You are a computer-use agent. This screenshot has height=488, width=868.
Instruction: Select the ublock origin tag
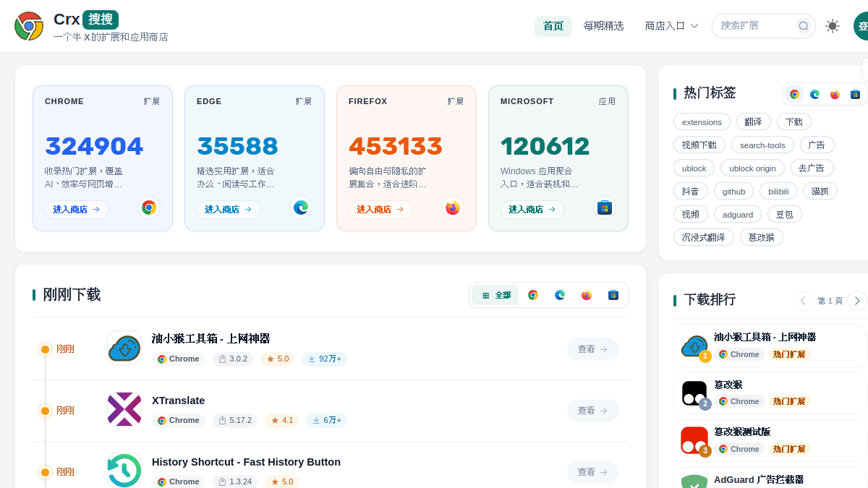pyautogui.click(x=752, y=168)
